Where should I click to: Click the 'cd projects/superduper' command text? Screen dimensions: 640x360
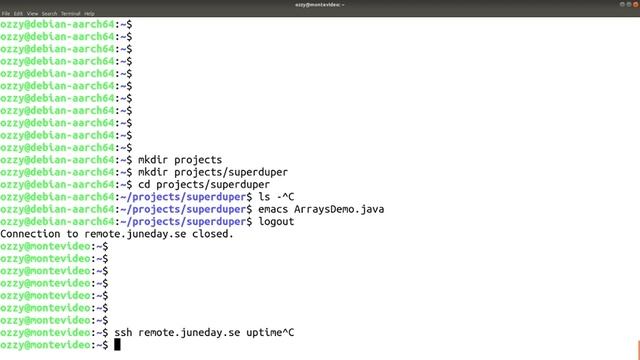click(204, 184)
